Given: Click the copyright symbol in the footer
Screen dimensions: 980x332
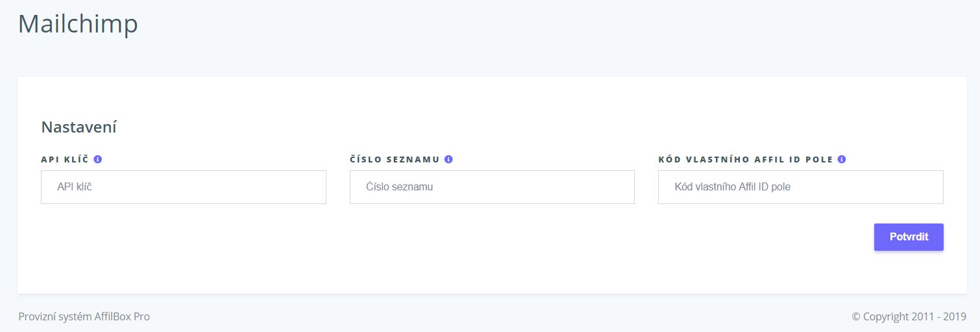Looking at the screenshot, I should click(857, 317).
